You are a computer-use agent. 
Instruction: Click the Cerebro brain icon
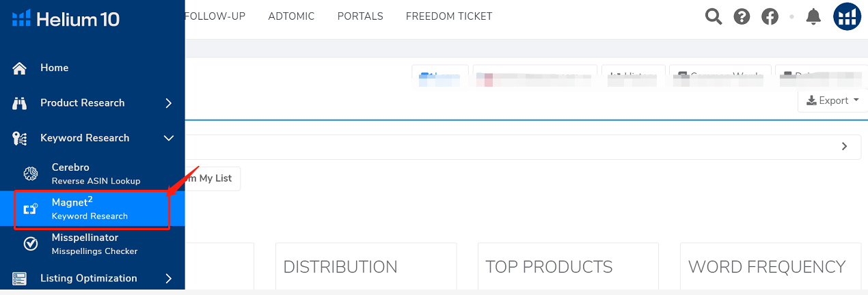(x=30, y=173)
